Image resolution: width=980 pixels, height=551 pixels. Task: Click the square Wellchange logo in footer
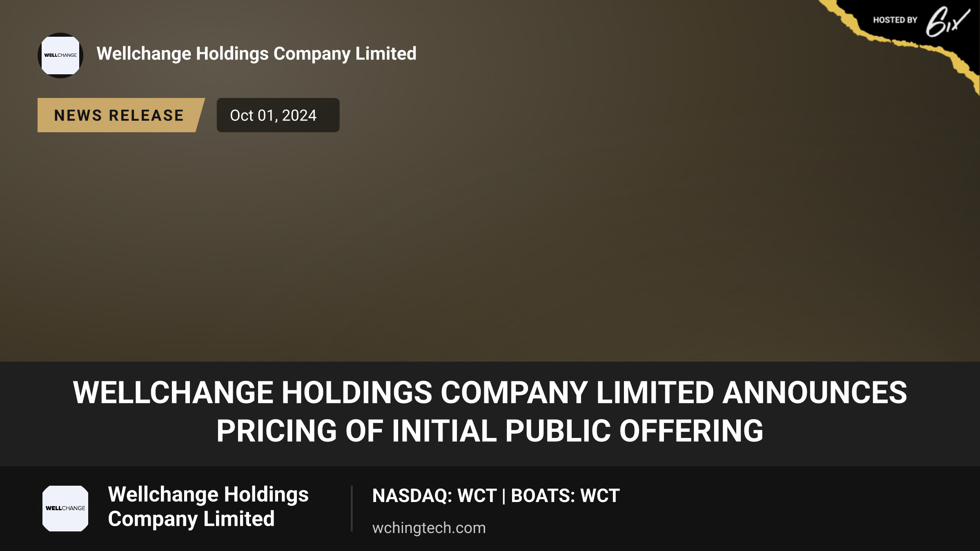(65, 508)
